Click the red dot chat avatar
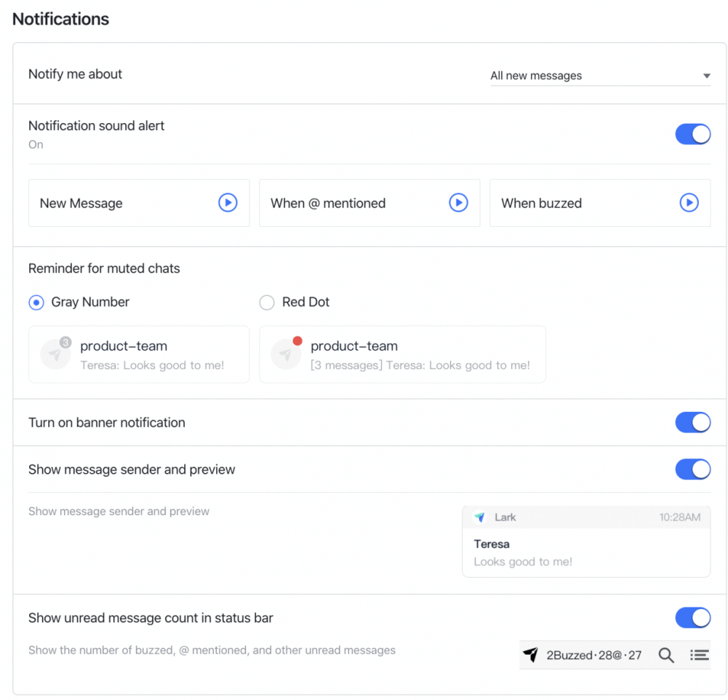The height and width of the screenshot is (700, 728). [286, 354]
